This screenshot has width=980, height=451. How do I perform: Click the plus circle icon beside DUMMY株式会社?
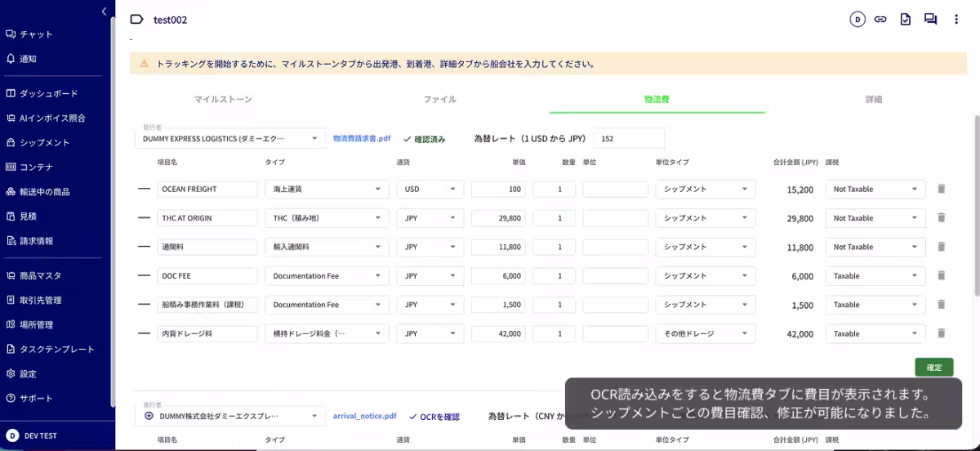tap(149, 416)
